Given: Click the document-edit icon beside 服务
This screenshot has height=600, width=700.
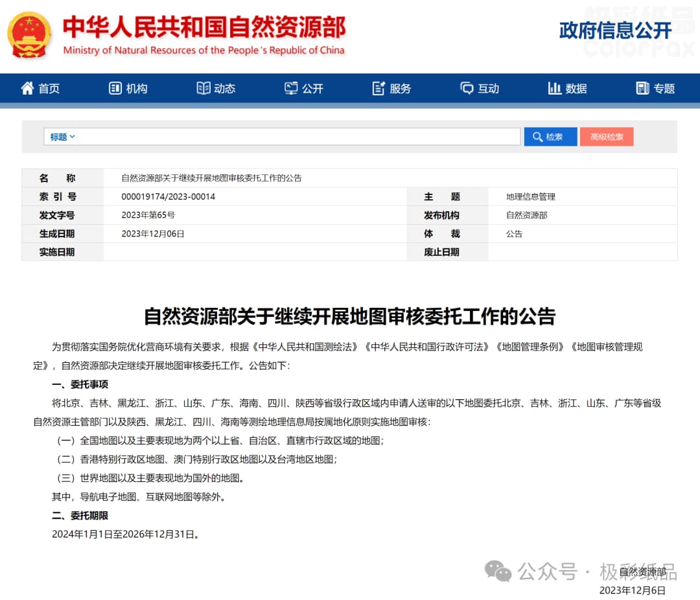Looking at the screenshot, I should pos(379,88).
